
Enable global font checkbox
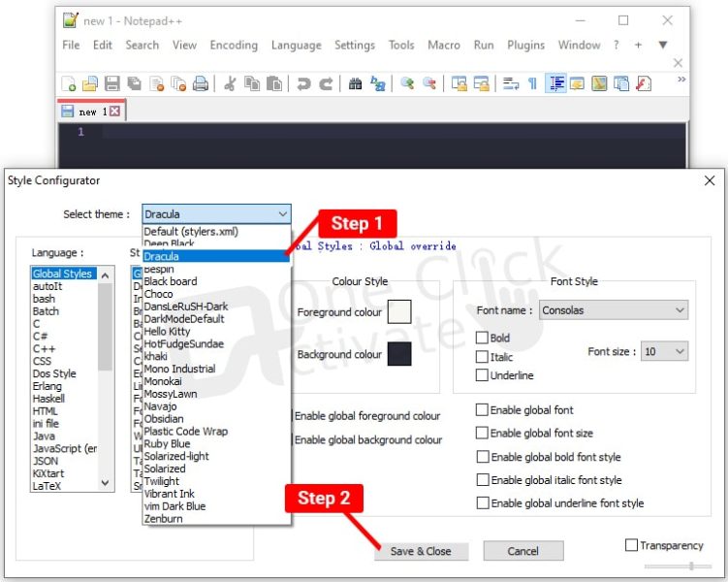click(482, 409)
